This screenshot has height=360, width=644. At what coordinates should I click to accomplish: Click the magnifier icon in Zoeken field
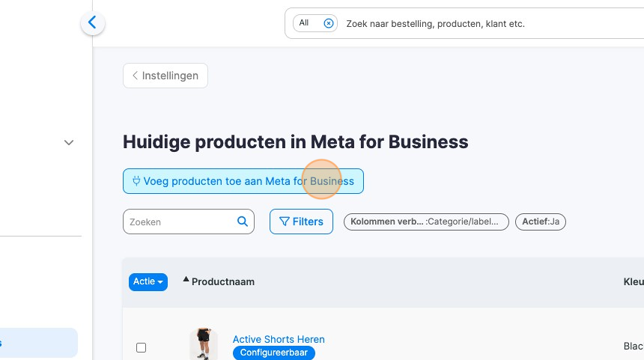pyautogui.click(x=242, y=222)
